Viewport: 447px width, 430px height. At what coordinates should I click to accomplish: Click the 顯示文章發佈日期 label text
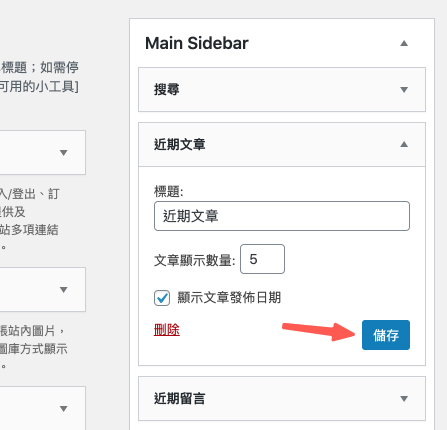coord(229,298)
